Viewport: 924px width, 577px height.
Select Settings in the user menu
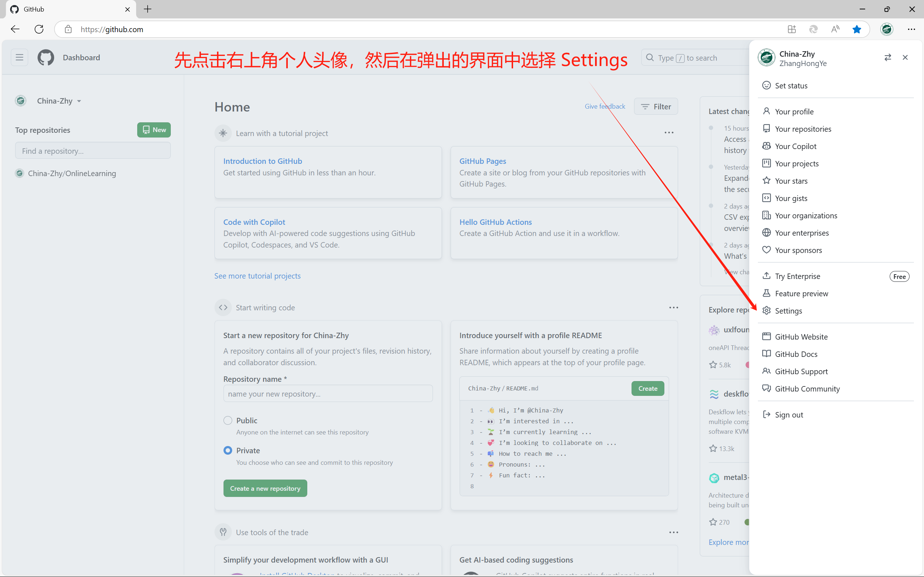[836, 311]
